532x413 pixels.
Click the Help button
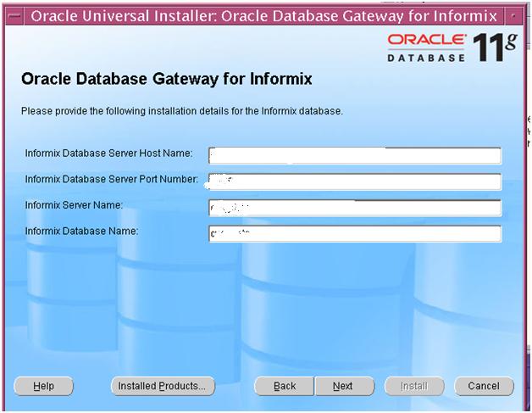click(x=43, y=386)
